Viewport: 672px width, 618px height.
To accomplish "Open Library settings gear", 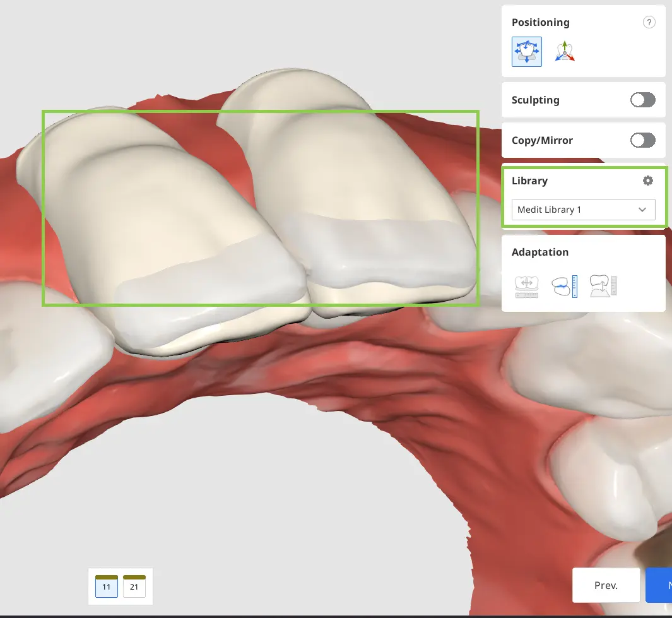I will click(647, 181).
